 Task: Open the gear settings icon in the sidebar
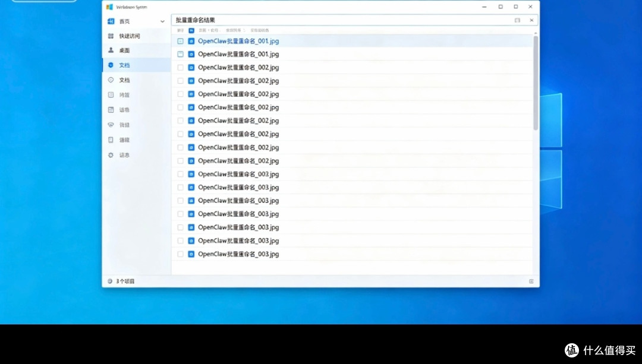pos(111,155)
